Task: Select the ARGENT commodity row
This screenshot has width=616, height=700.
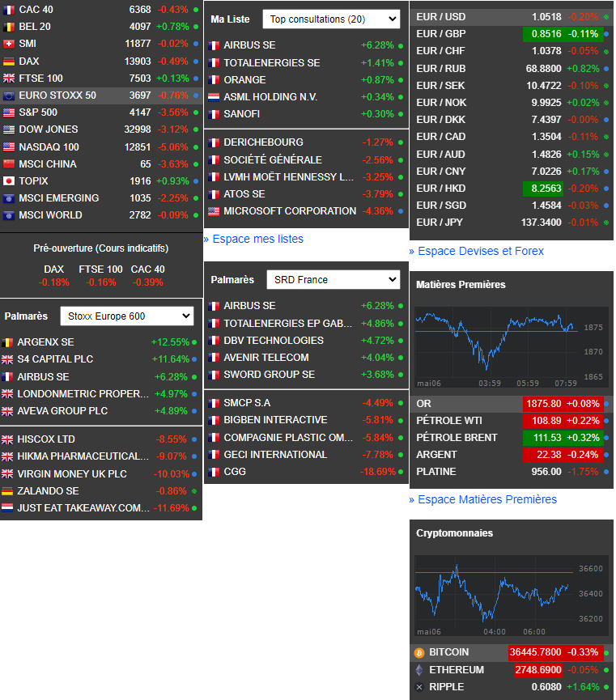Action: coord(512,455)
